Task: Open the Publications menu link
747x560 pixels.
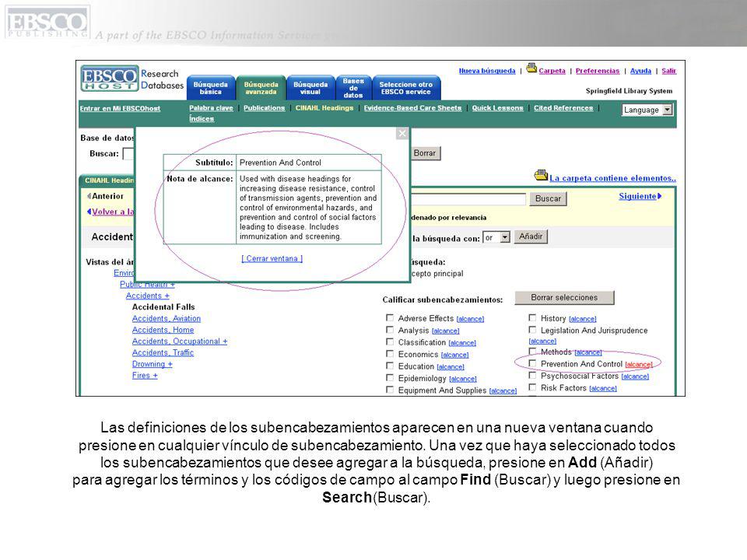Action: (264, 108)
